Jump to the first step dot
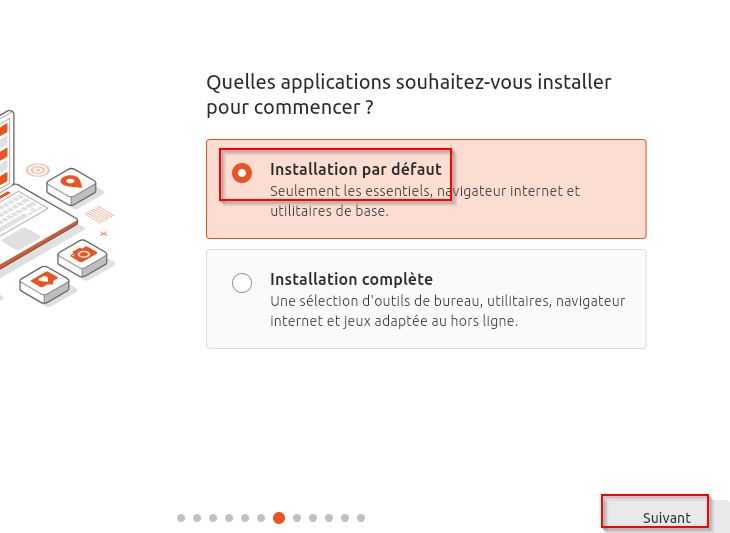The width and height of the screenshot is (730, 533). (x=181, y=518)
